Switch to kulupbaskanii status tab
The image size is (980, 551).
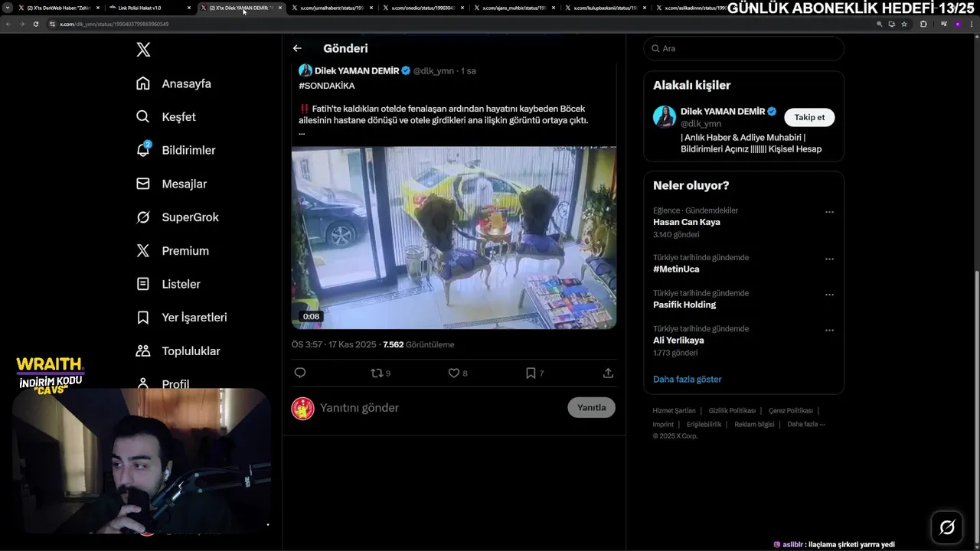pos(604,8)
